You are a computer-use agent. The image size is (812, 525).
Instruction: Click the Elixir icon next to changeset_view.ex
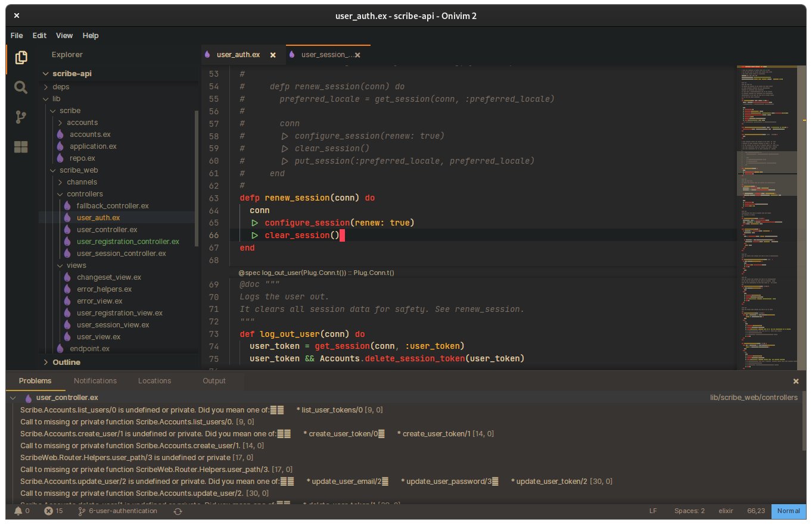point(67,277)
